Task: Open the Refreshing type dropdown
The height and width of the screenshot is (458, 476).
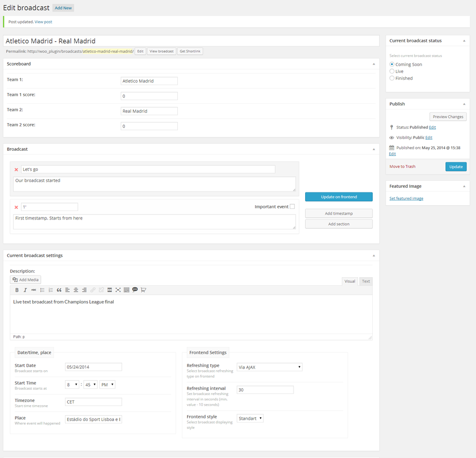Action: (269, 367)
